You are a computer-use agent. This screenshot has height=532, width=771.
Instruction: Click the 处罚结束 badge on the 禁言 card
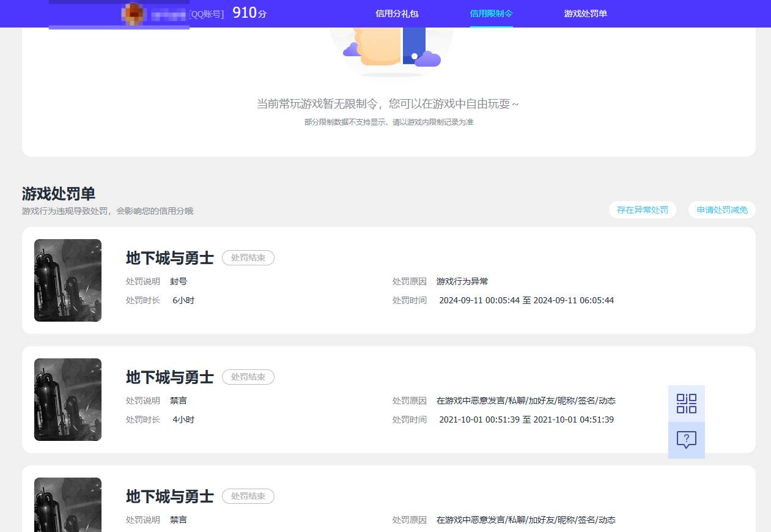click(248, 377)
